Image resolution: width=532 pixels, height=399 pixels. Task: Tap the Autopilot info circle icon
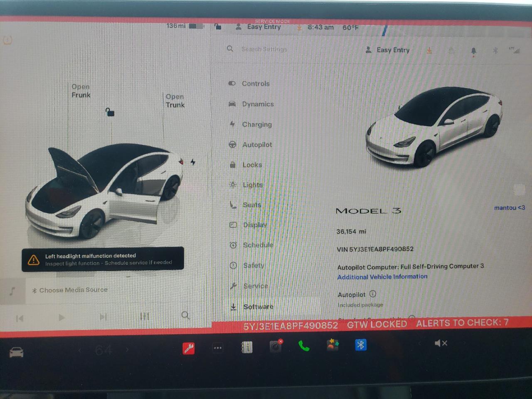click(373, 294)
